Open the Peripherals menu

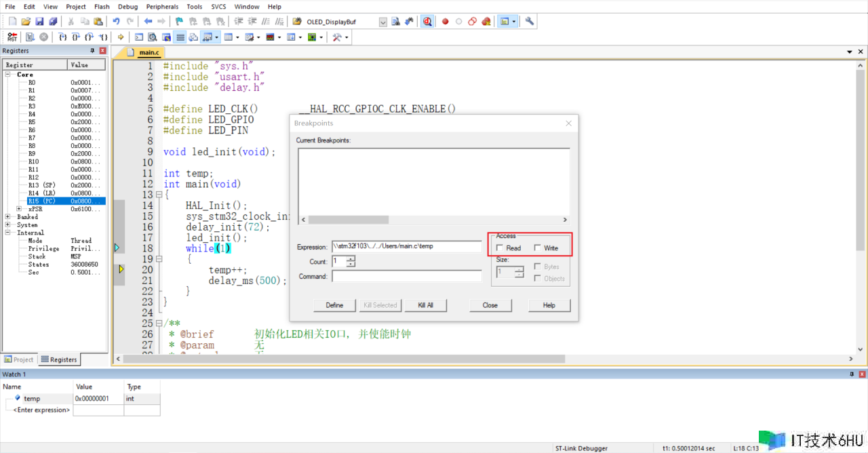coord(162,7)
